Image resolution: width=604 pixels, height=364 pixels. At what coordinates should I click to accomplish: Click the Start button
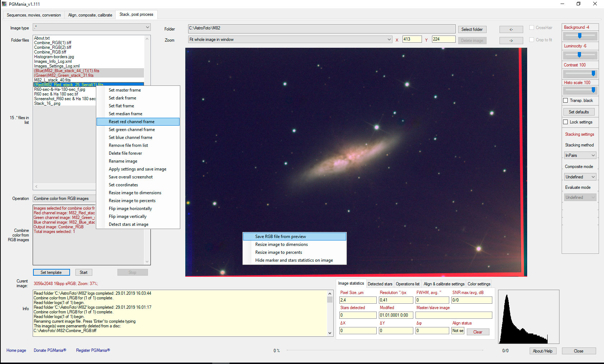click(x=84, y=272)
